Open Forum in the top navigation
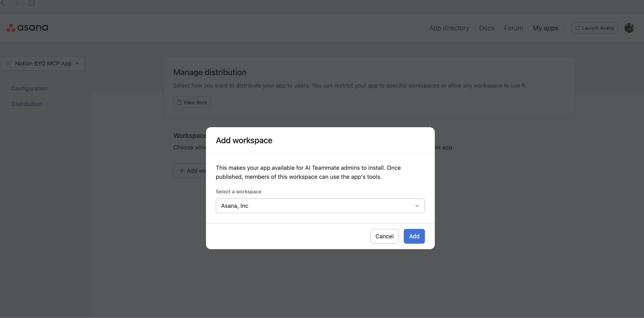Image resolution: width=644 pixels, height=318 pixels. coord(514,28)
